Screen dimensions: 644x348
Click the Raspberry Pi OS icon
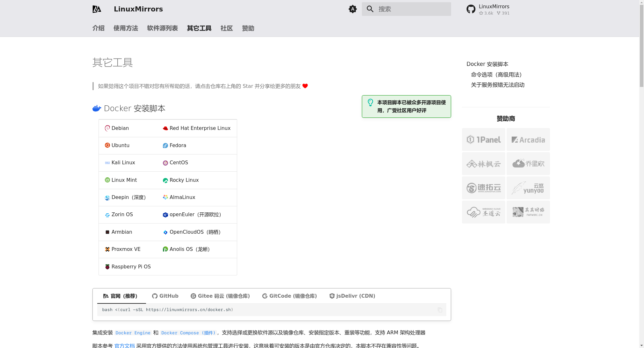pos(107,266)
